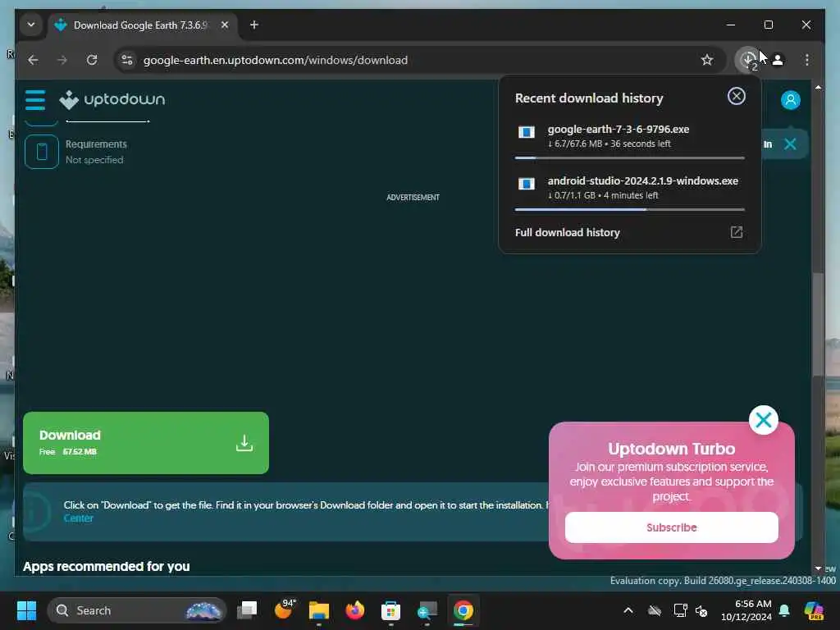Open Task View on taskbar
Viewport: 840px width, 630px height.
(247, 610)
